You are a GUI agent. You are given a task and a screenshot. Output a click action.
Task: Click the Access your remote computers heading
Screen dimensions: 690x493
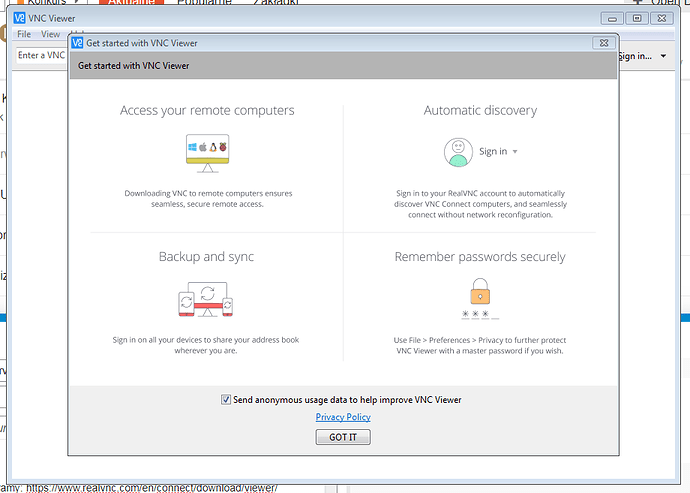(x=207, y=110)
